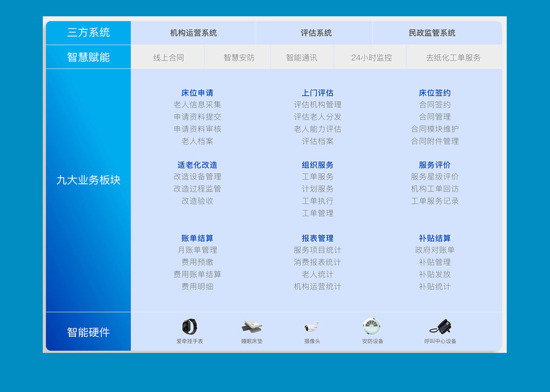Select 智慧安防 in the 智慧赋能 row
The image size is (550, 392).
[239, 58]
